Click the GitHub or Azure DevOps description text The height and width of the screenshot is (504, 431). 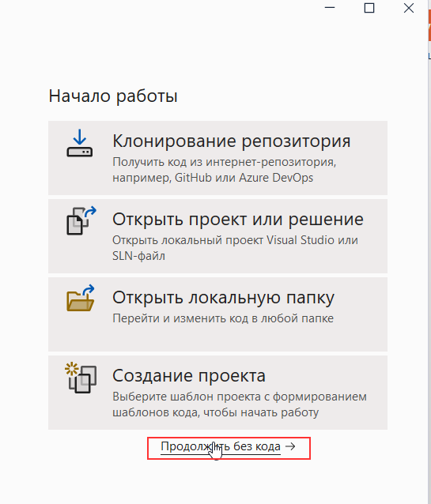pos(213,178)
